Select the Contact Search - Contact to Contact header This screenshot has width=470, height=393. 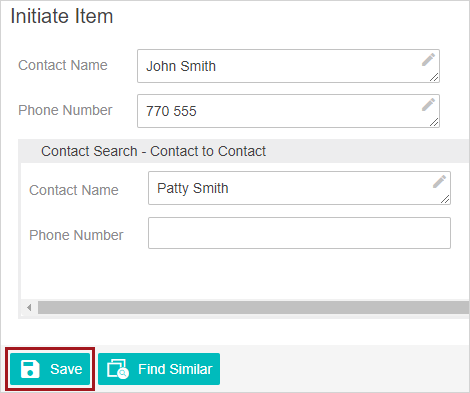pyautogui.click(x=153, y=151)
